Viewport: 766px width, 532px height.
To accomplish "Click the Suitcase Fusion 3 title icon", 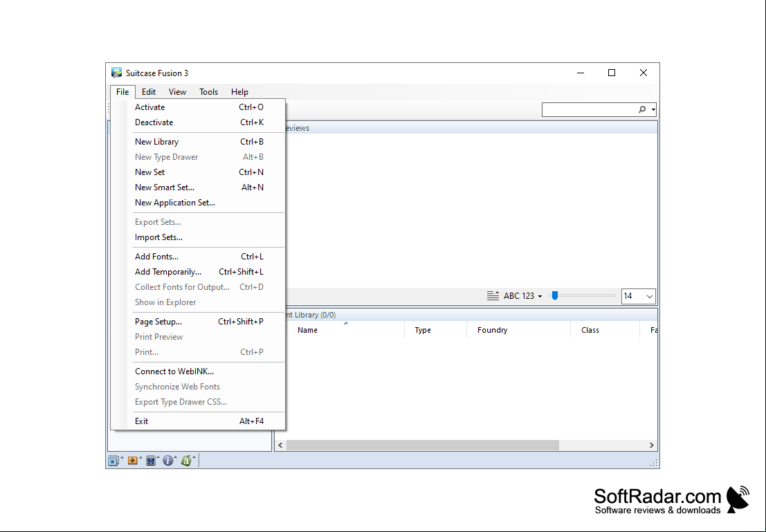I will tap(116, 73).
